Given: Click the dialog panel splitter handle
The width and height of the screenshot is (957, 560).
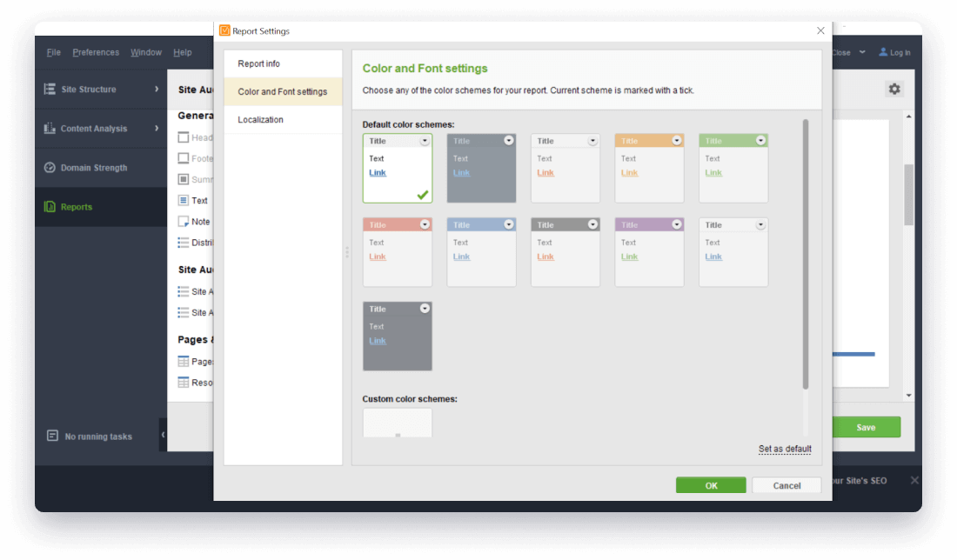Looking at the screenshot, I should (347, 252).
